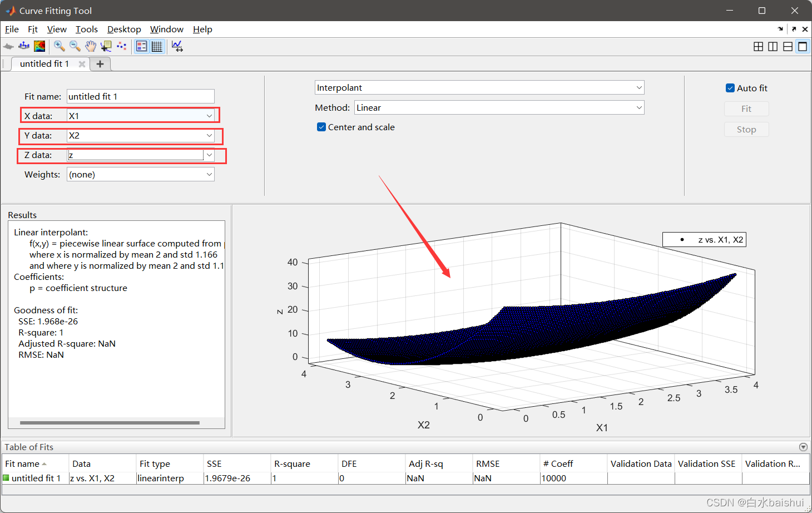This screenshot has height=513, width=812.
Task: Click the Stop button
Action: 746,129
